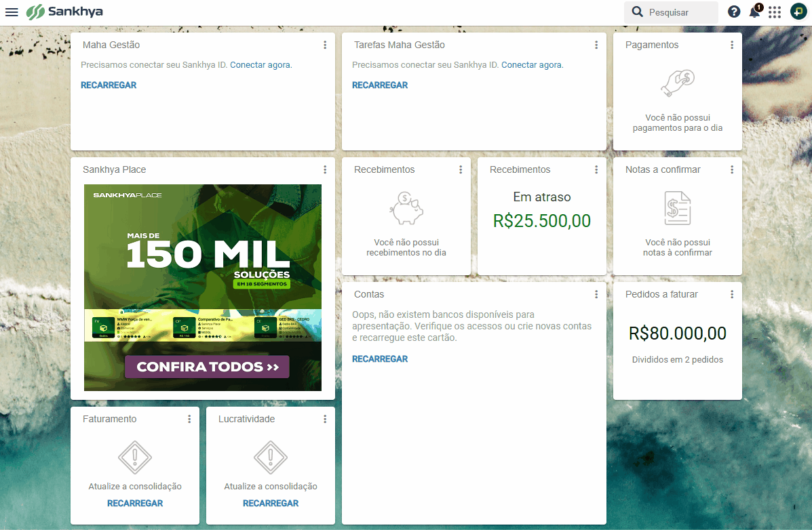Open the apps grid launcher

[775, 12]
